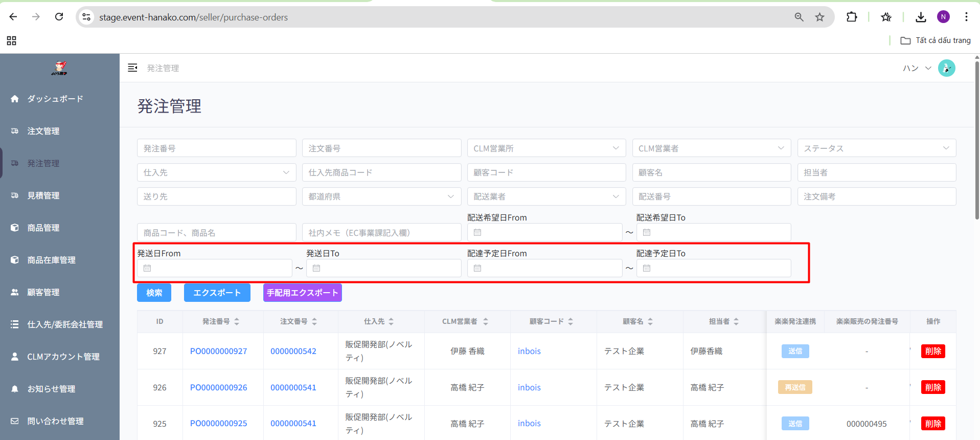Open order link PO0000000927
This screenshot has width=980, height=440.
(x=218, y=351)
